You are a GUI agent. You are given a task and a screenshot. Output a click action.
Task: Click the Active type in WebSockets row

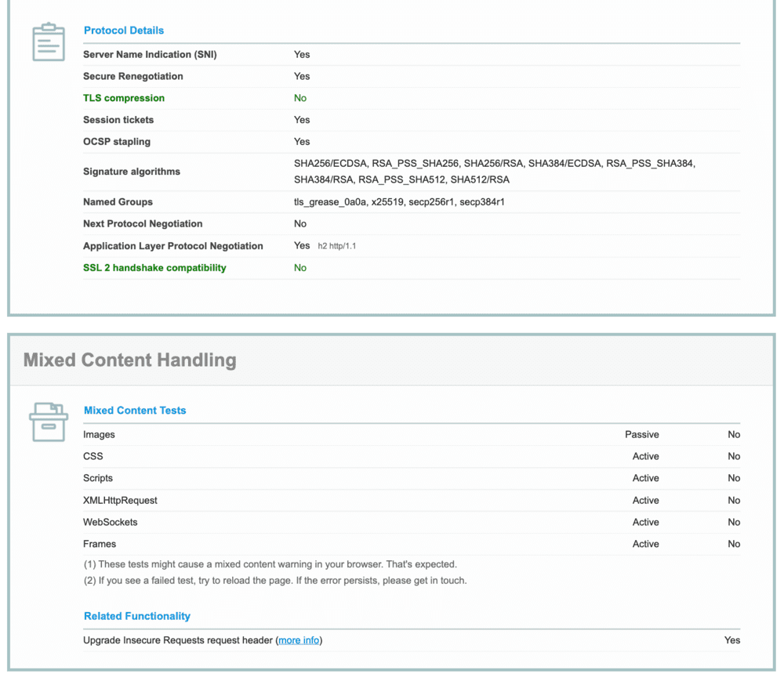click(x=645, y=522)
